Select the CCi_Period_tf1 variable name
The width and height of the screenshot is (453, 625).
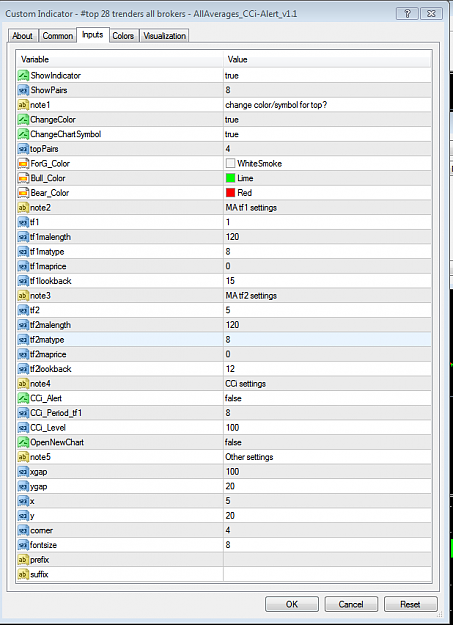[x=56, y=413]
